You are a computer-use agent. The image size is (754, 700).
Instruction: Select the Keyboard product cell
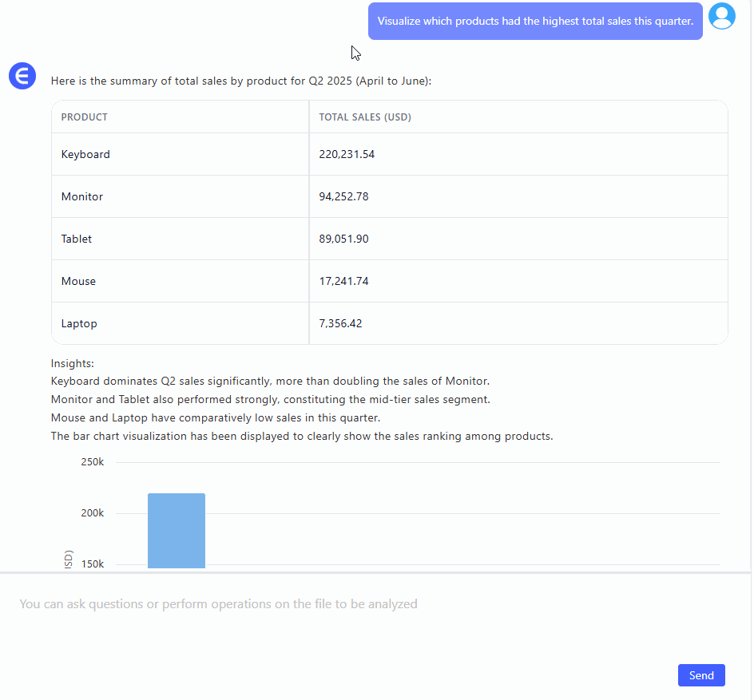pyautogui.click(x=85, y=154)
